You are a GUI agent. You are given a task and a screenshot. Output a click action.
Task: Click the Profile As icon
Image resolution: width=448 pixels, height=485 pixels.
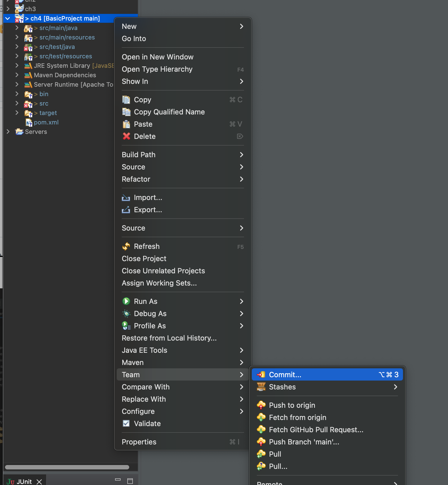click(x=126, y=326)
